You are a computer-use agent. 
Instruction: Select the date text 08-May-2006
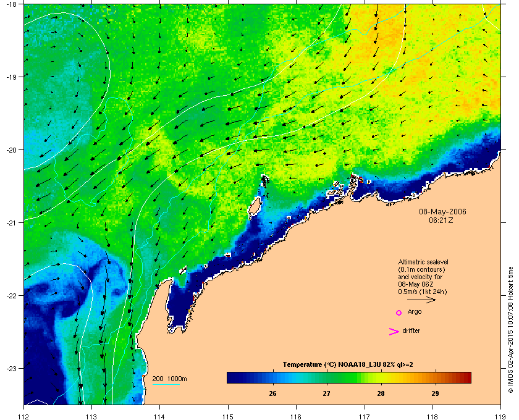pyautogui.click(x=442, y=211)
